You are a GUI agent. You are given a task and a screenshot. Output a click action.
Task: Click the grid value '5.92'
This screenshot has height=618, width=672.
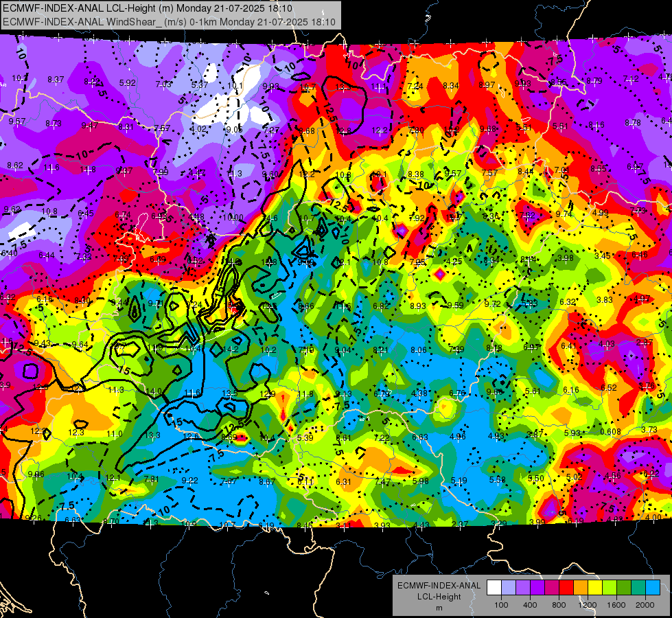[x=127, y=83]
